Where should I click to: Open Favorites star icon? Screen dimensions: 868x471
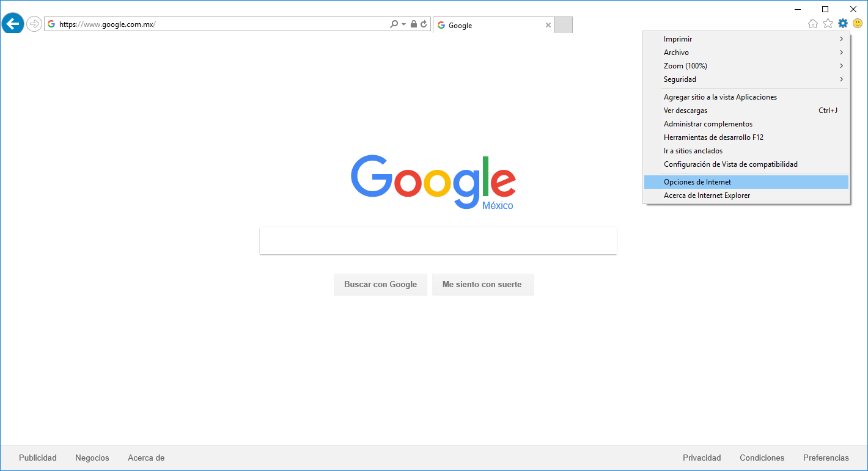828,24
